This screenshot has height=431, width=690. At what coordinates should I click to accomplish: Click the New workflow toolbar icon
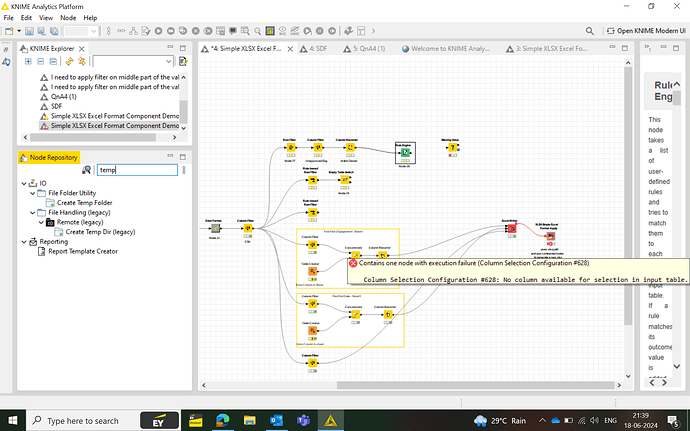pyautogui.click(x=9, y=31)
